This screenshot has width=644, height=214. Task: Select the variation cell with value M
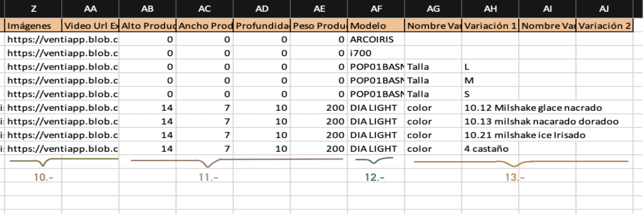490,80
